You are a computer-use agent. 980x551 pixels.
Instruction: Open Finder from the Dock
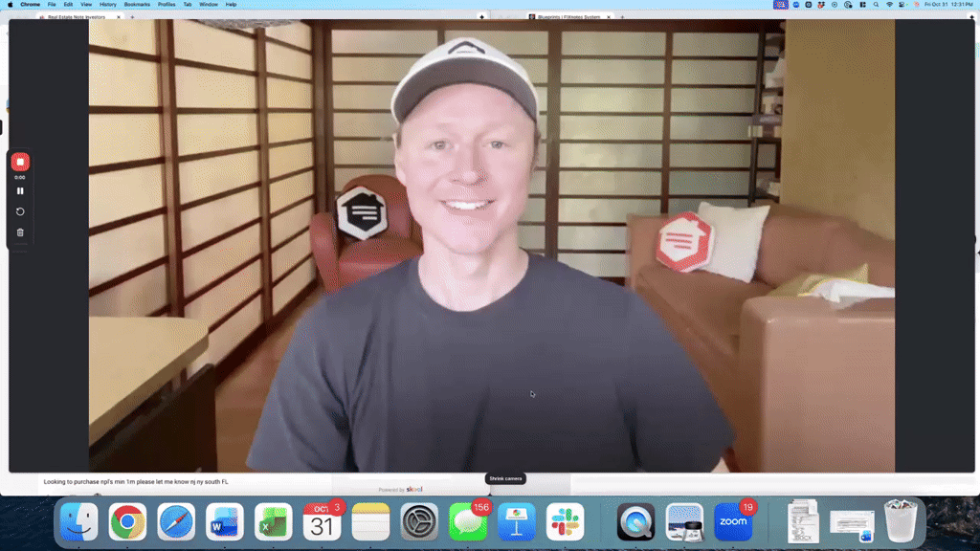click(x=78, y=521)
